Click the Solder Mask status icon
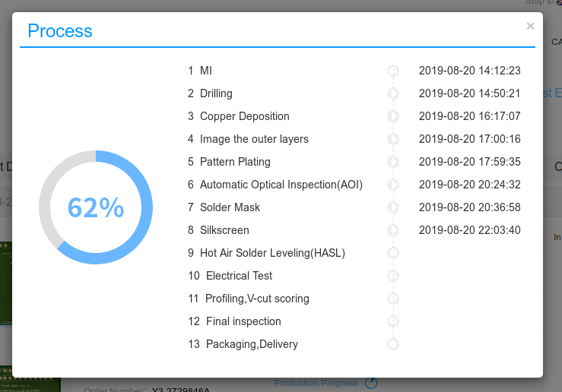This screenshot has width=562, height=392. tap(393, 207)
